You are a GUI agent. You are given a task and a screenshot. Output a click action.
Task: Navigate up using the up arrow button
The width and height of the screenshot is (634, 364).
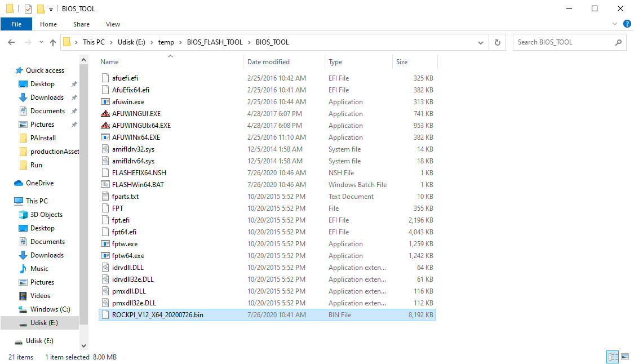[x=52, y=42]
